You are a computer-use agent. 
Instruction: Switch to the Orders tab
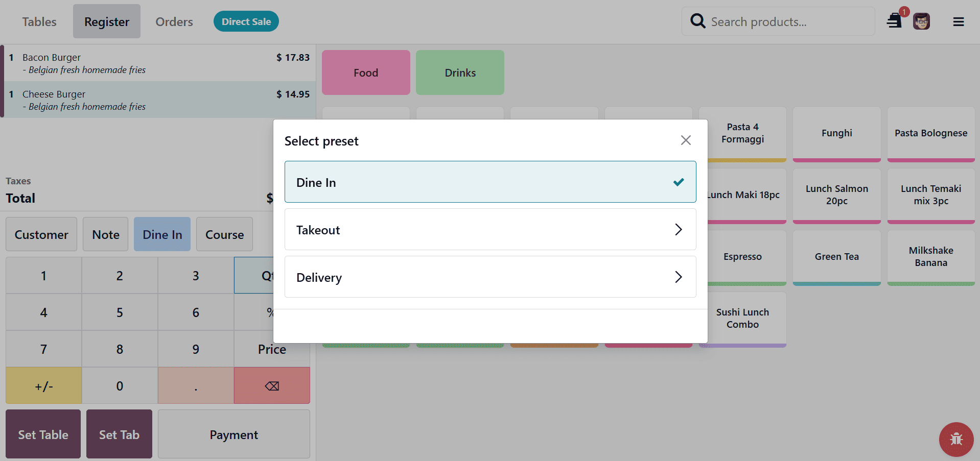tap(174, 21)
